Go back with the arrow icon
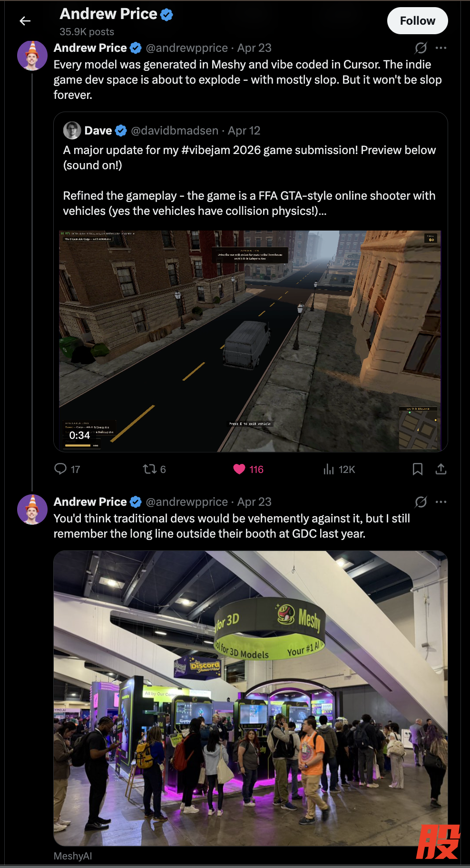 tap(25, 21)
